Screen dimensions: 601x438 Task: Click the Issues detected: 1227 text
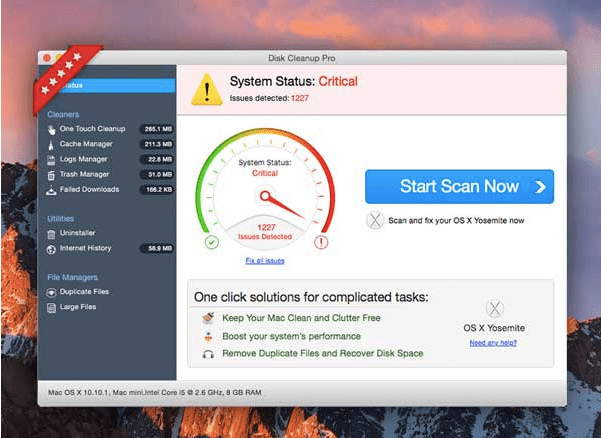pos(269,98)
